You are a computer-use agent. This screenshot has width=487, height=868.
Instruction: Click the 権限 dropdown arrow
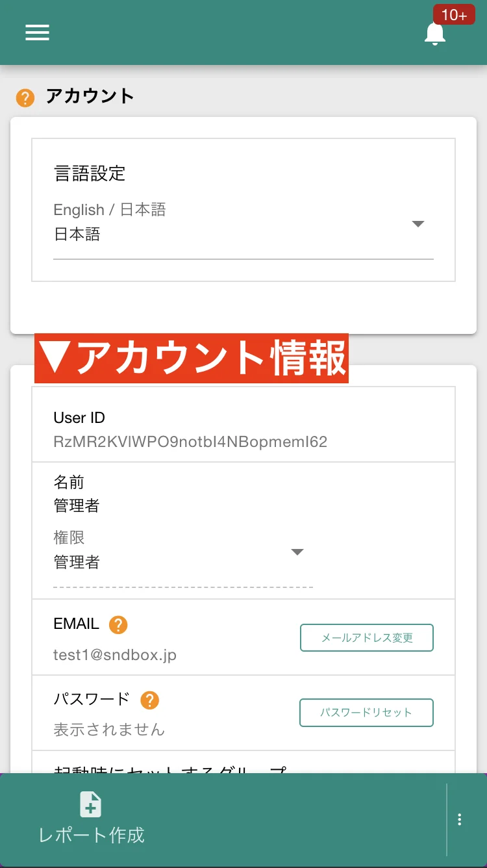click(297, 552)
